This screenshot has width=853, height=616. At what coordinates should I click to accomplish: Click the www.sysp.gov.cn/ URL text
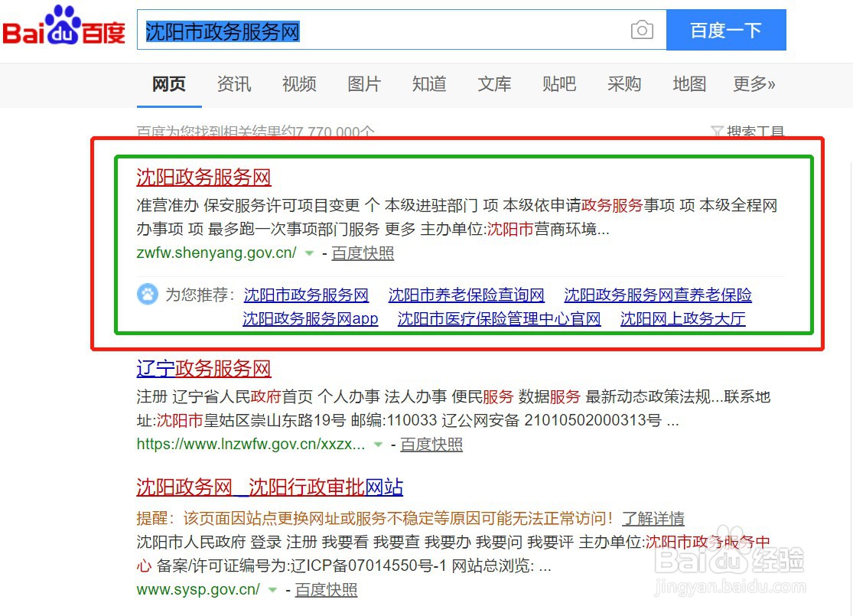(198, 590)
